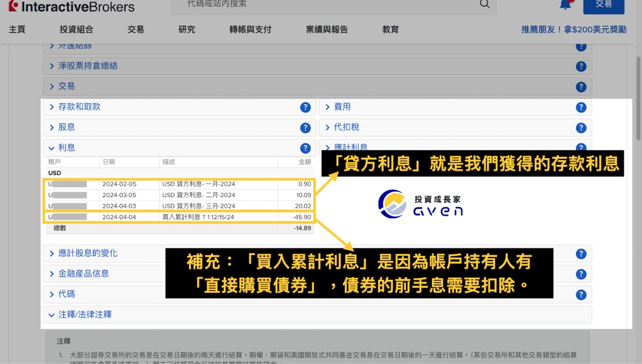
Task: Click the amount -45.90
Action: (302, 217)
